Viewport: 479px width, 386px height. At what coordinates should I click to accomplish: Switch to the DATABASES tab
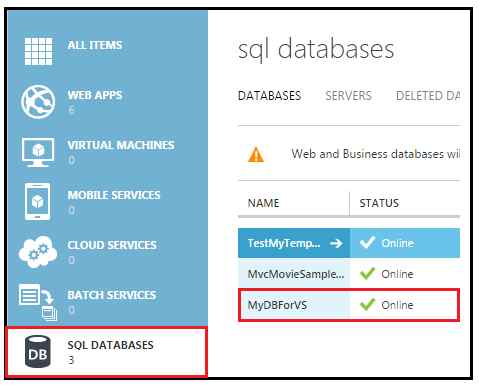269,96
